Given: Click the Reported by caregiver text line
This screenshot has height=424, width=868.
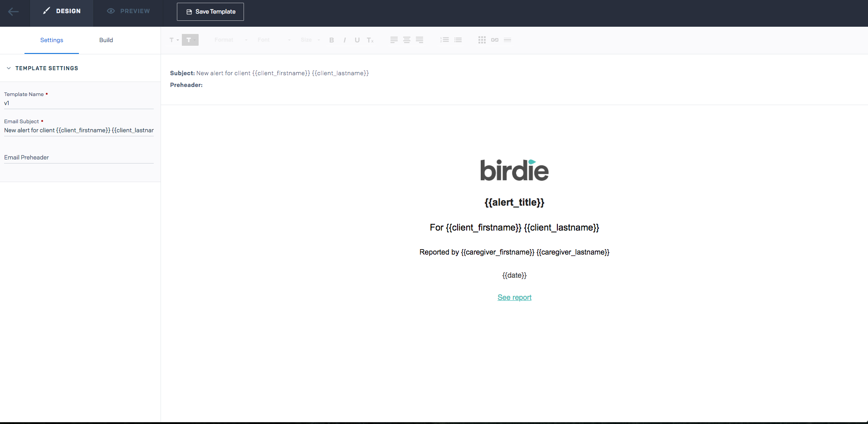Looking at the screenshot, I should coord(514,252).
